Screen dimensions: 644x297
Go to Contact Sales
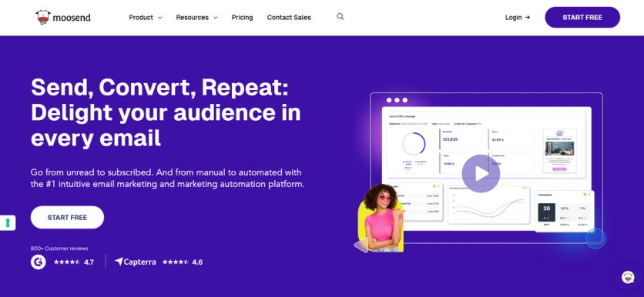coord(289,17)
